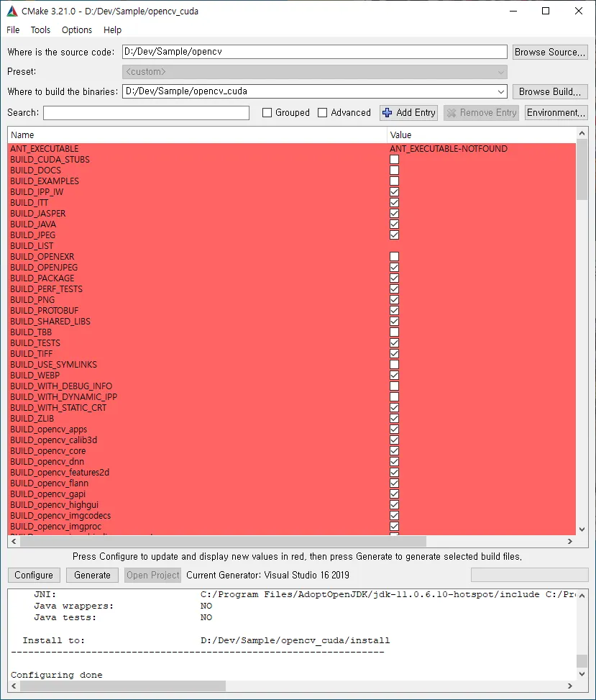
Task: Open the disabled Preset custom dropdown
Action: pos(314,71)
